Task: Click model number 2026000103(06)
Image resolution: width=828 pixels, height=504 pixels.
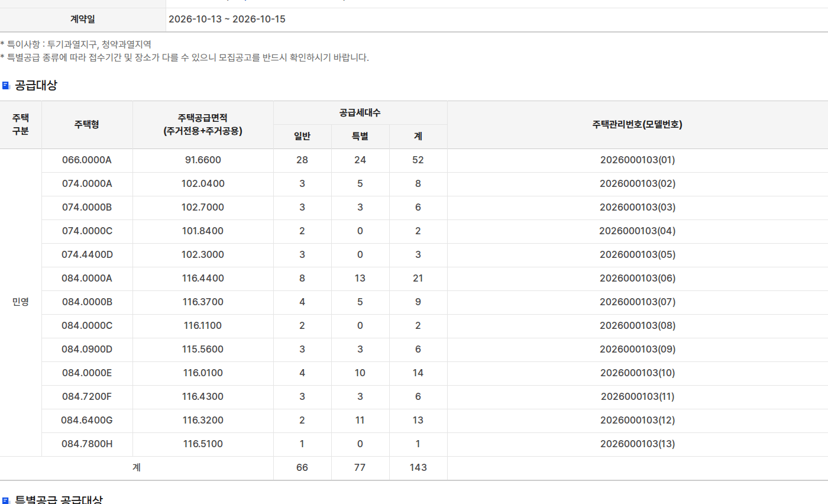Action: pos(638,279)
